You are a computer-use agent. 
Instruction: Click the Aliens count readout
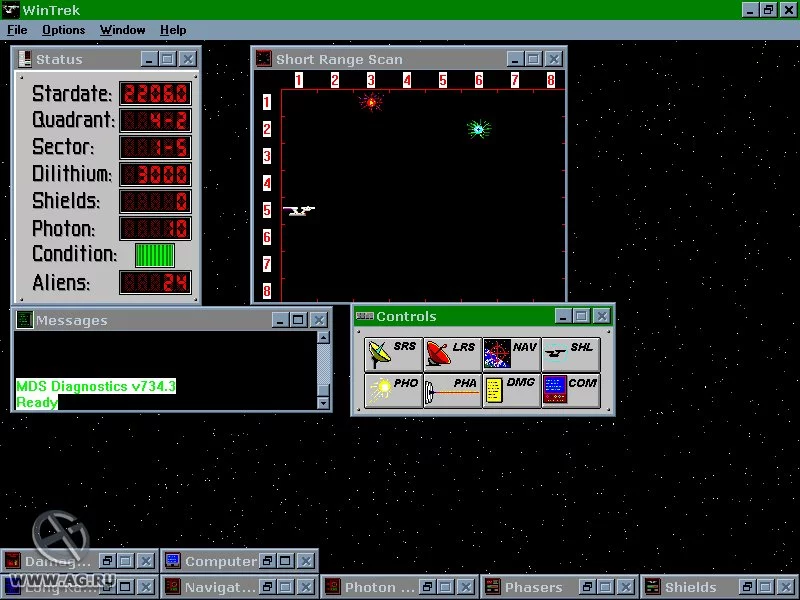coord(156,283)
